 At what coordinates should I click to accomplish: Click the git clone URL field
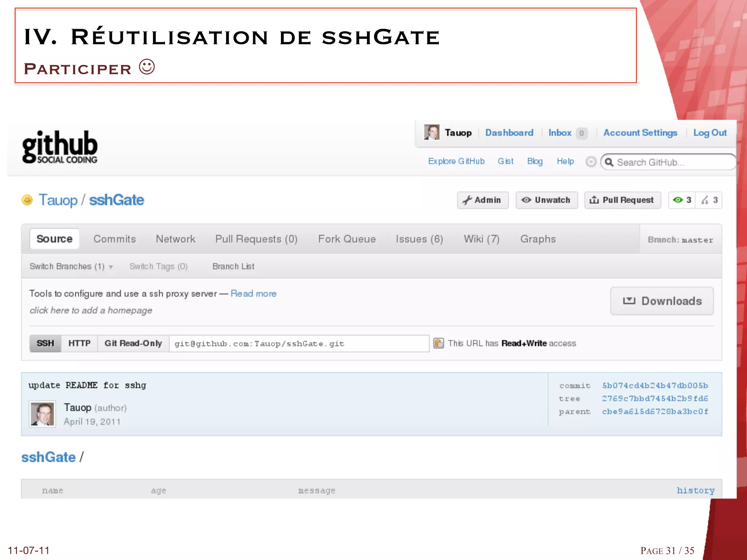click(x=299, y=343)
